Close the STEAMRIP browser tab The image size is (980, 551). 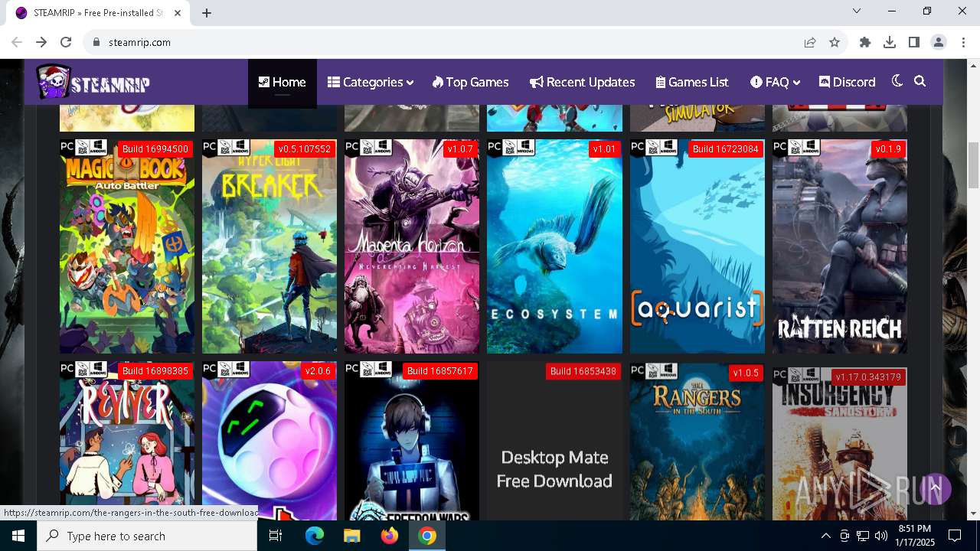tap(178, 13)
